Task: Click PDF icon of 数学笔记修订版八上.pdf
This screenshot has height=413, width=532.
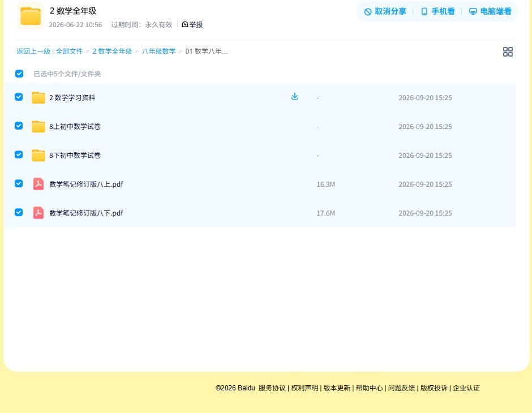Action: [38, 184]
